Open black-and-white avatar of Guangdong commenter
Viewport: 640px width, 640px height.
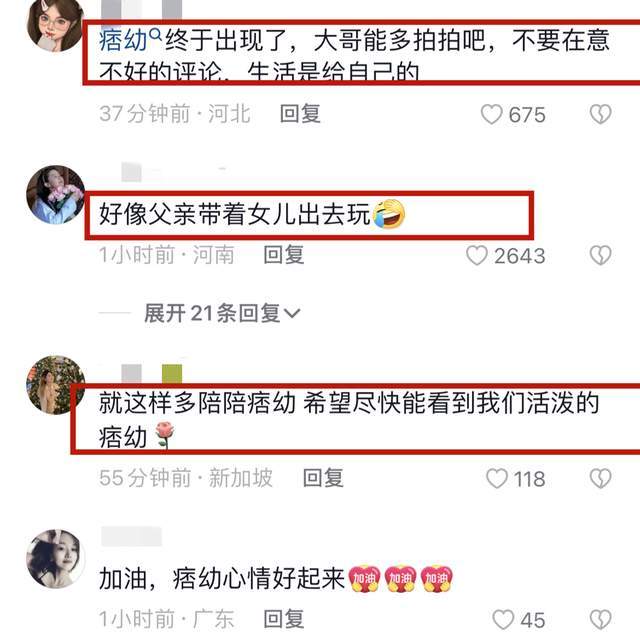click(x=56, y=558)
